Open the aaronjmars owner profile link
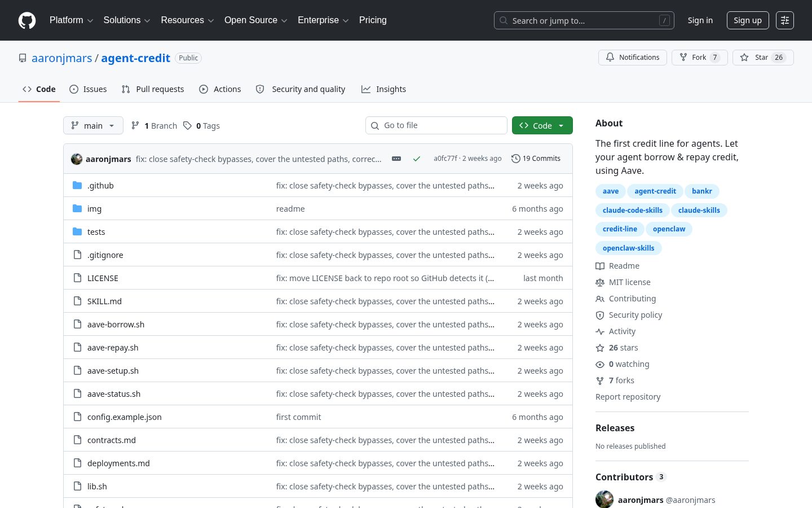Image resolution: width=812 pixels, height=508 pixels. click(x=62, y=58)
